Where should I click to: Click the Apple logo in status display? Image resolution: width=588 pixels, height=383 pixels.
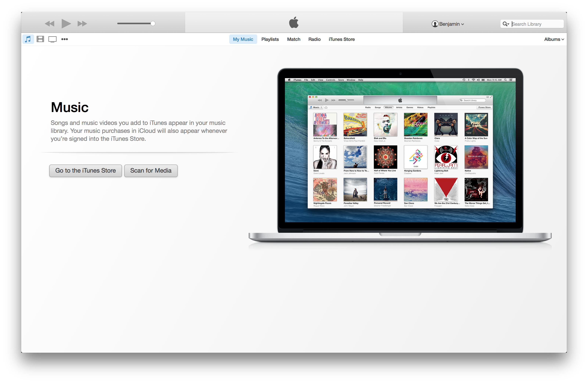click(x=294, y=23)
